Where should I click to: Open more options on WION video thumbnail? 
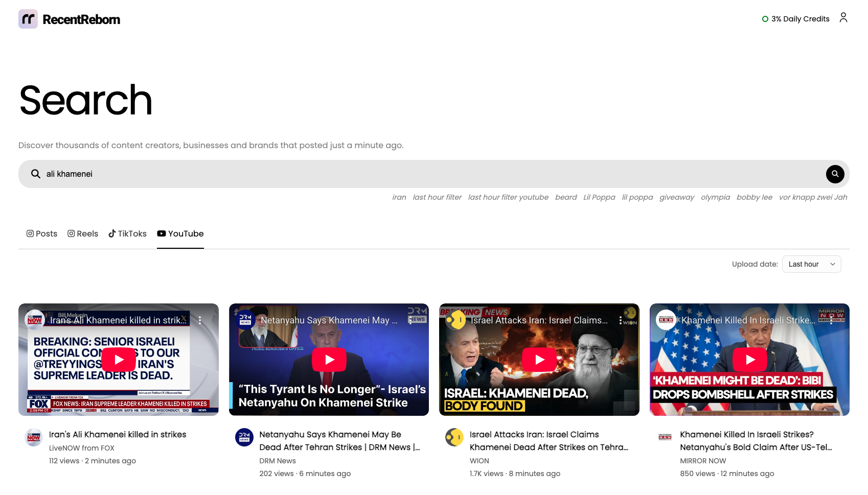tap(621, 320)
